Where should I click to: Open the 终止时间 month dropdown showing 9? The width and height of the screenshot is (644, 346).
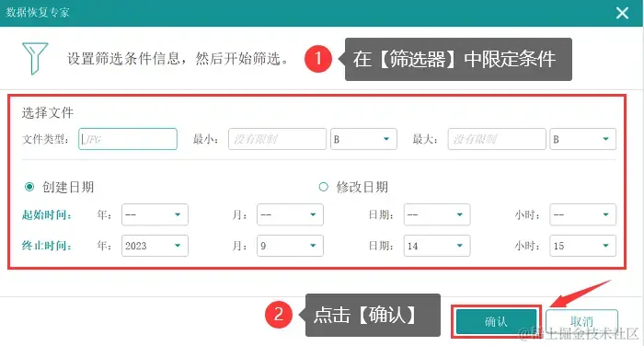(x=290, y=246)
